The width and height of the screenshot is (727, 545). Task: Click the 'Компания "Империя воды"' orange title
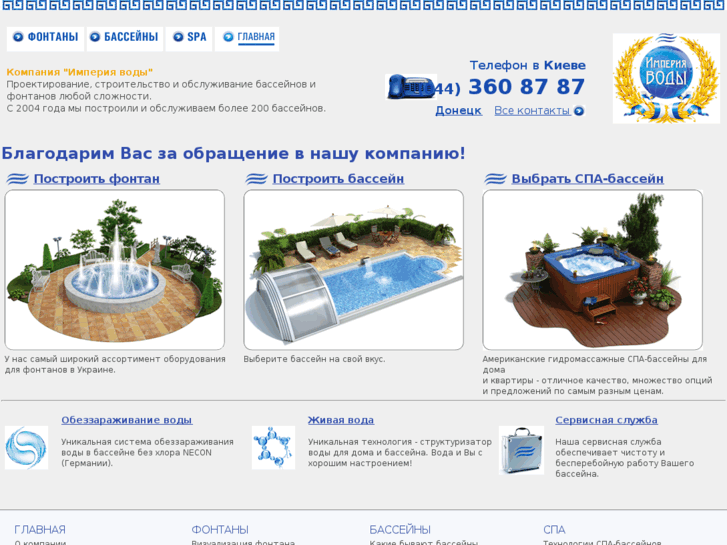80,72
